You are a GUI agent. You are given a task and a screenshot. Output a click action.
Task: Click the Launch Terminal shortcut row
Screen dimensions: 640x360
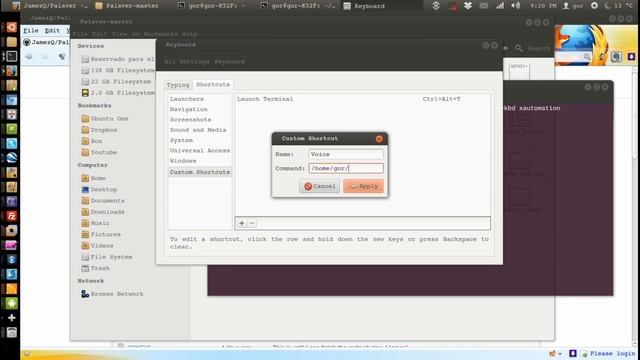point(362,99)
